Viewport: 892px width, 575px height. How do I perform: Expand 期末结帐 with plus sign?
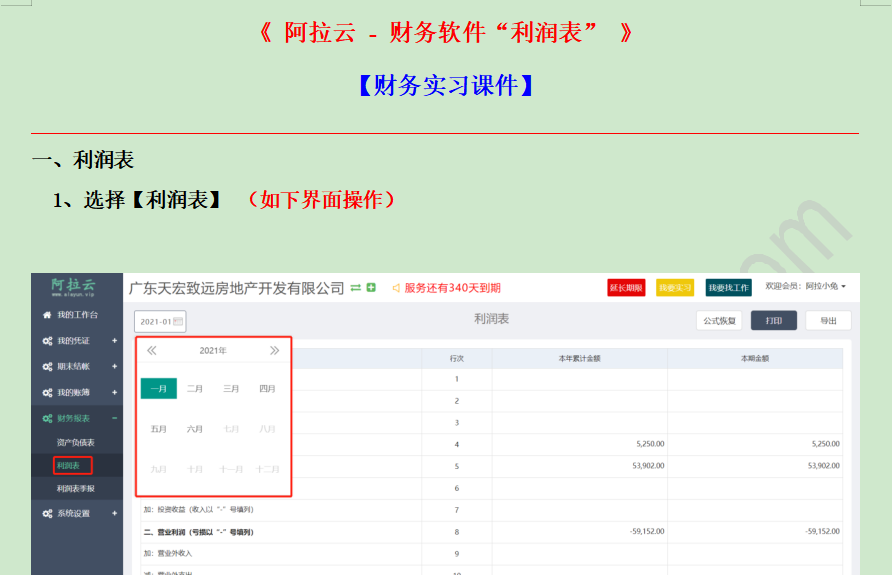[114, 366]
